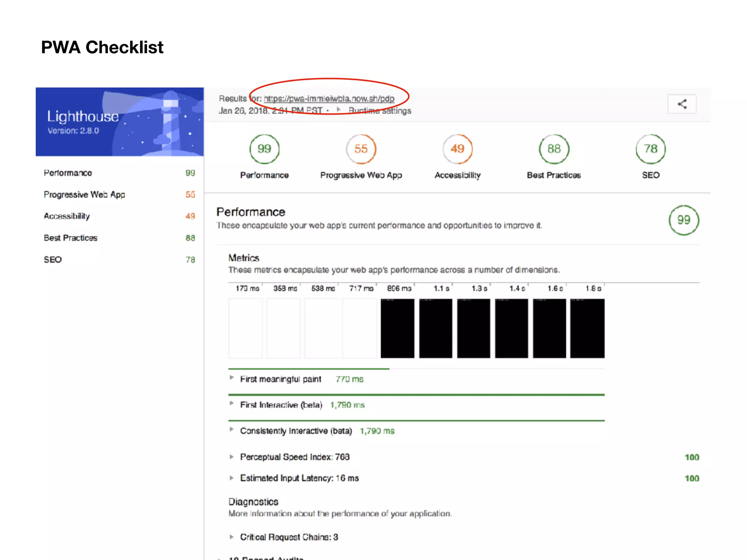Expand Critical Request Chains detail

coord(231,537)
